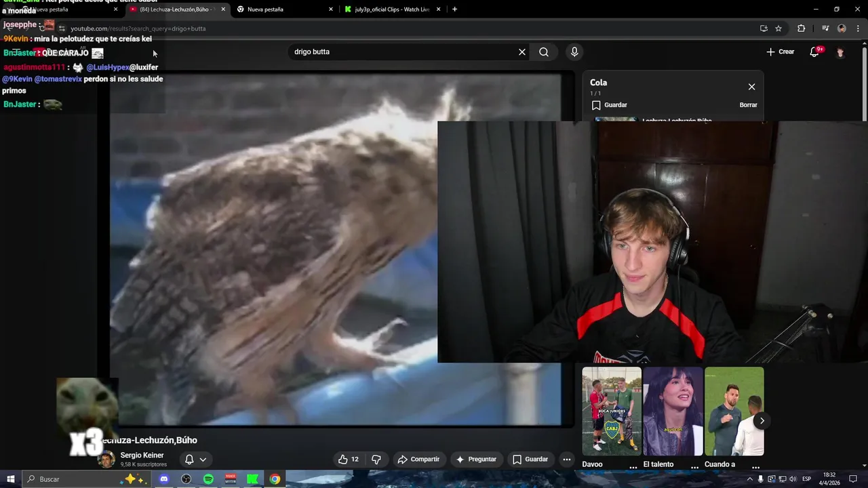Image resolution: width=868 pixels, height=488 pixels.
Task: Open the Kick app from the taskbar
Action: click(252, 479)
